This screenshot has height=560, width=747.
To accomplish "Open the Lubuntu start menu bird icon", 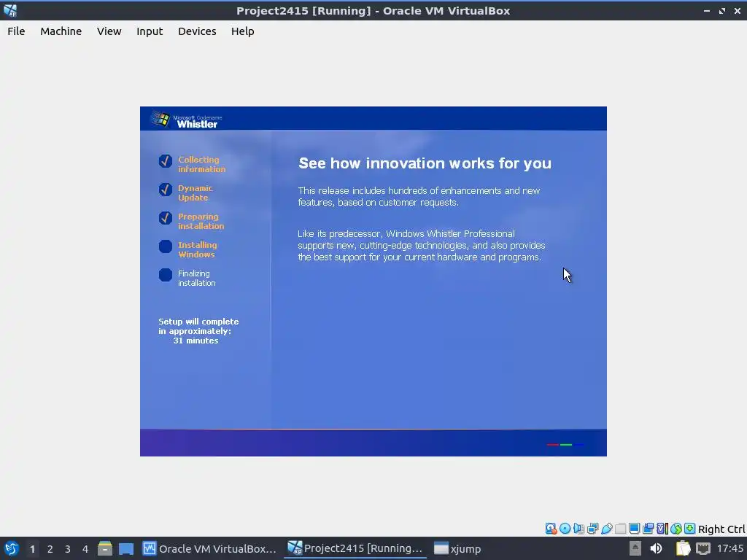I will [12, 549].
